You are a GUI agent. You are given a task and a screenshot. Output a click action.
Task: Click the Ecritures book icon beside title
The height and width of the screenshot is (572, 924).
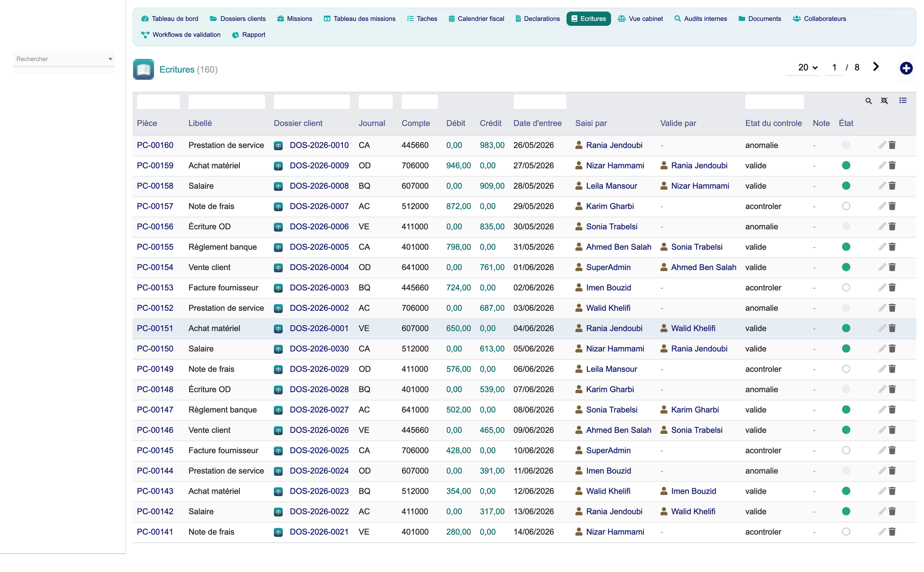coord(143,69)
